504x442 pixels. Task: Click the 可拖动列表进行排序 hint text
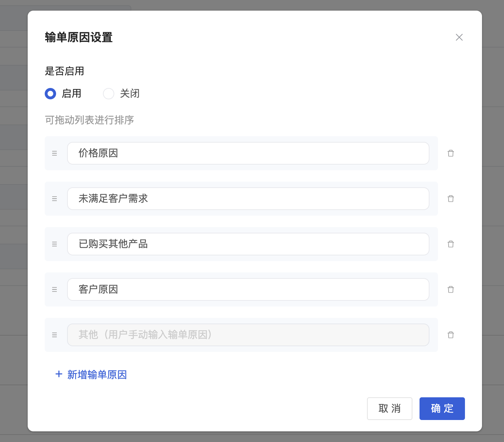tap(89, 120)
